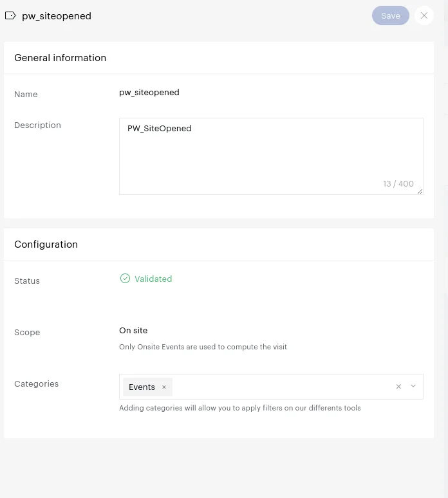Click the Categories field label
448x498 pixels.
tap(37, 384)
